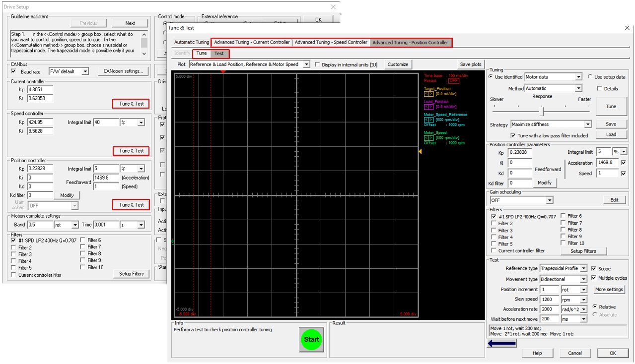The image size is (635, 364).
Task: Switch to Advanced Tuning - Speed Controller tab
Action: (x=331, y=42)
